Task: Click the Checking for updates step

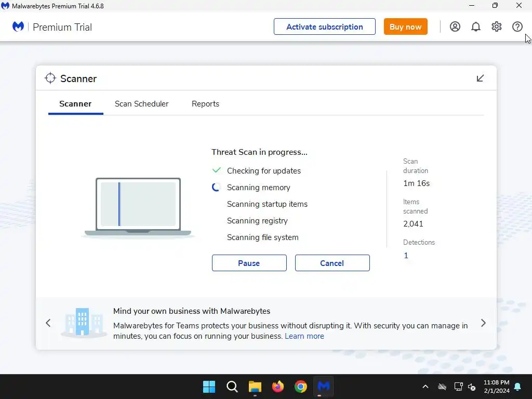Action: pos(263,170)
